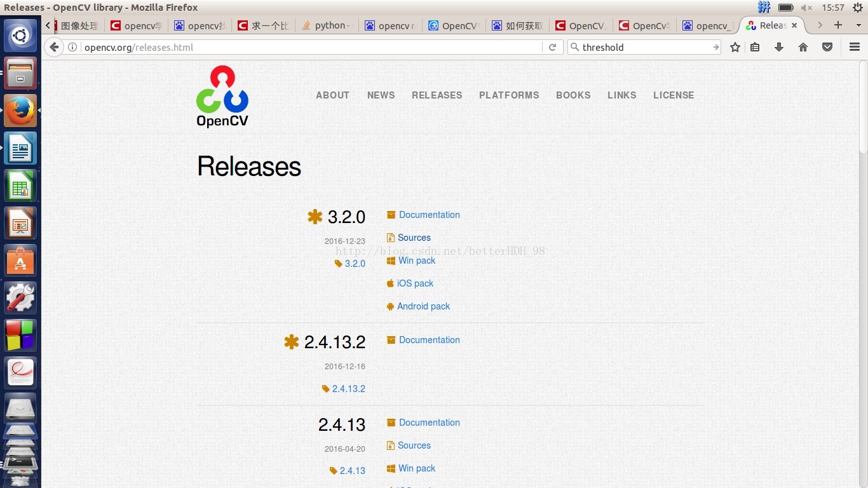Open Documentation for version 3.2.0
Image resolution: width=868 pixels, height=488 pixels.
pos(430,215)
